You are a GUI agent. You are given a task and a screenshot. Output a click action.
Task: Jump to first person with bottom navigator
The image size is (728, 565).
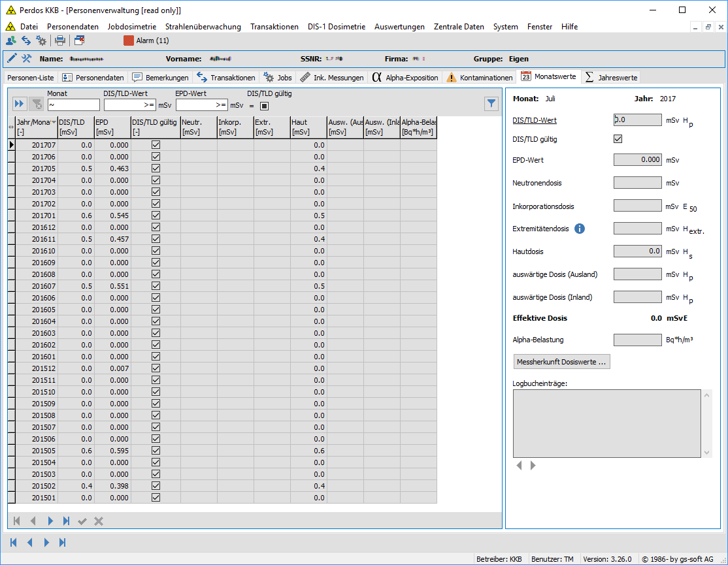click(x=14, y=542)
